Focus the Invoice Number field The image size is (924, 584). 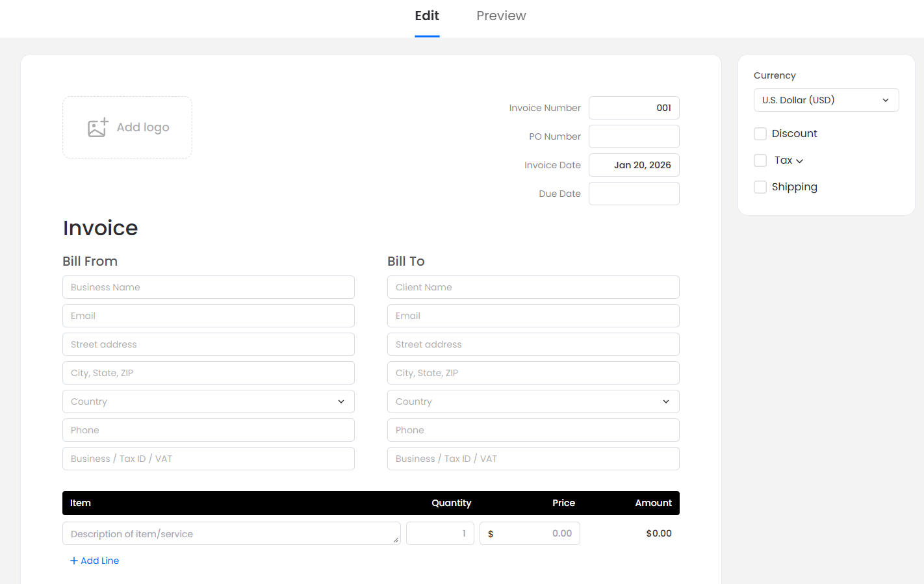[634, 108]
